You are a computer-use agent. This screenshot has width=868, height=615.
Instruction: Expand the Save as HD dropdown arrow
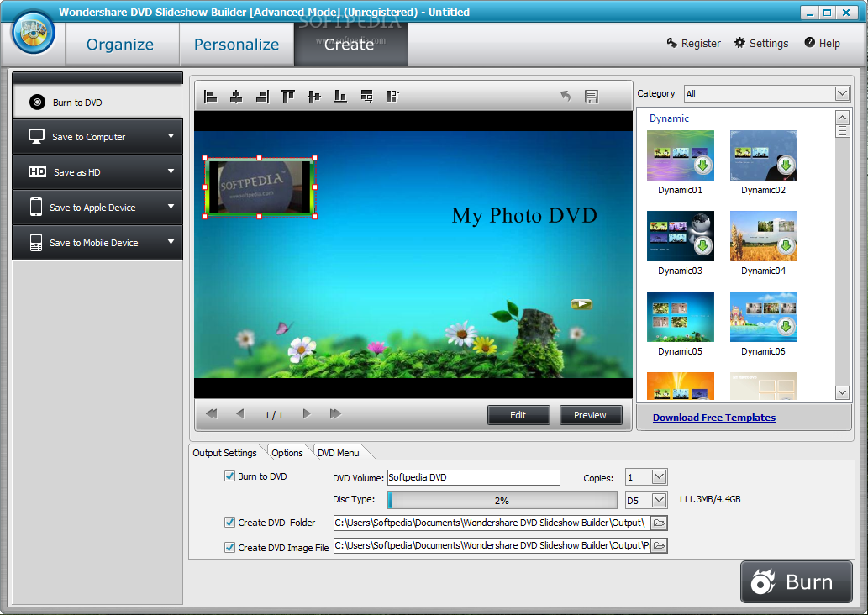click(171, 171)
